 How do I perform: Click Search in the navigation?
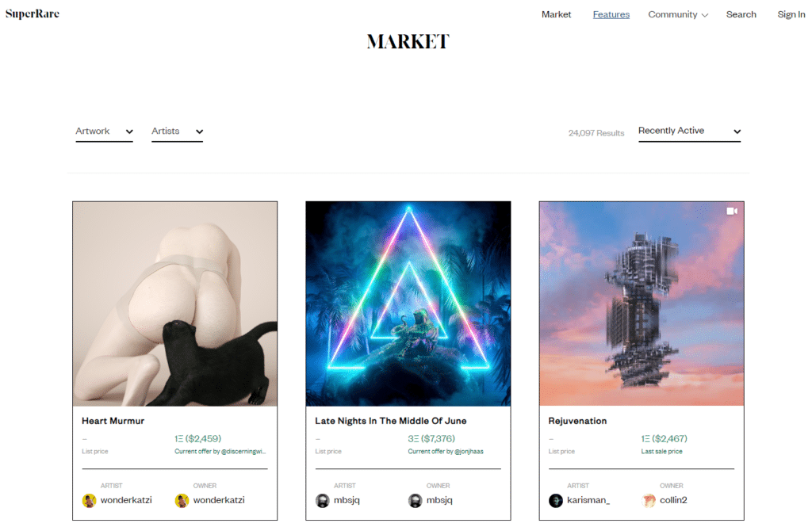[741, 14]
